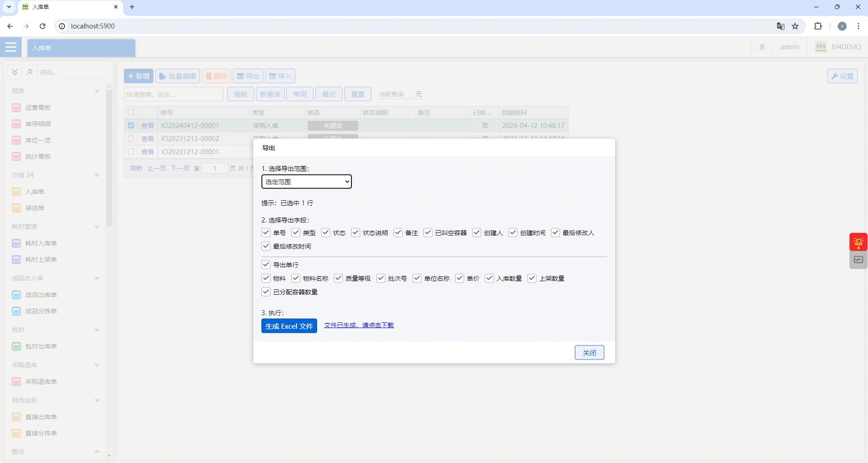Viewport: 868px width, 463px height.
Task: Expand all menu groups double-chevron up icon
Action: pos(30,72)
